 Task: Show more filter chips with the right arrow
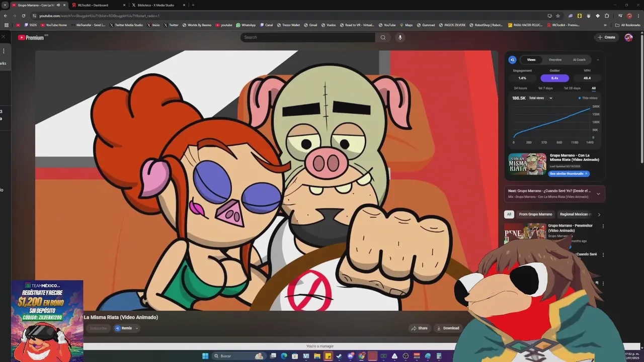[x=599, y=215]
